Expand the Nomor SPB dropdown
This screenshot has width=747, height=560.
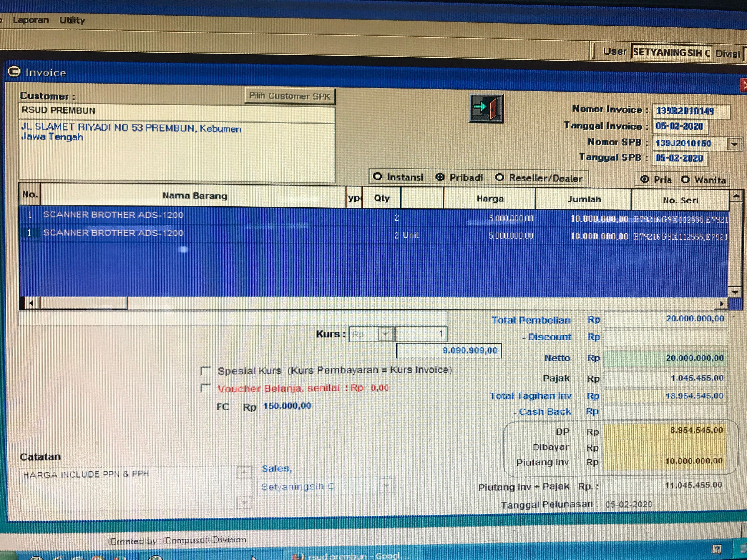point(734,144)
